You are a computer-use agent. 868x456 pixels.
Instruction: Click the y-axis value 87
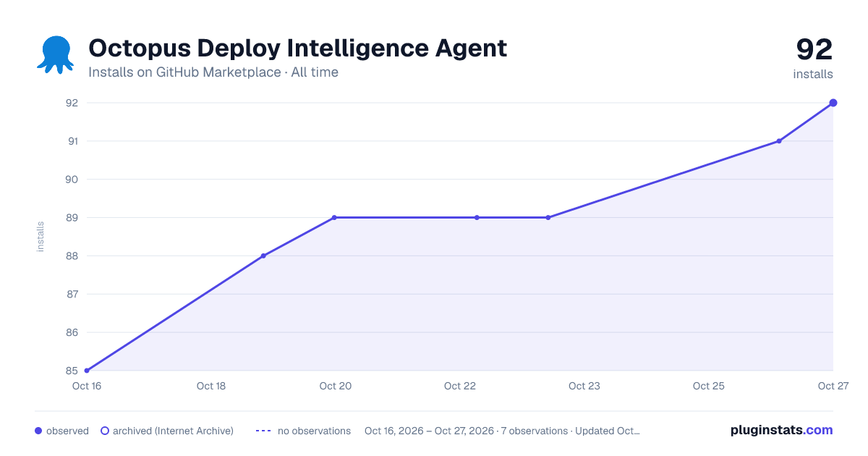72,294
